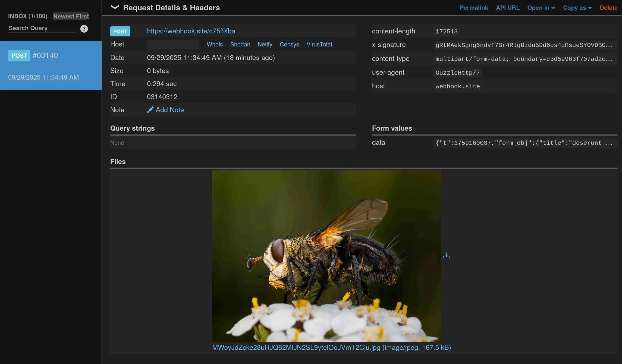
Task: Open search help via the question mark icon
Action: (x=84, y=29)
